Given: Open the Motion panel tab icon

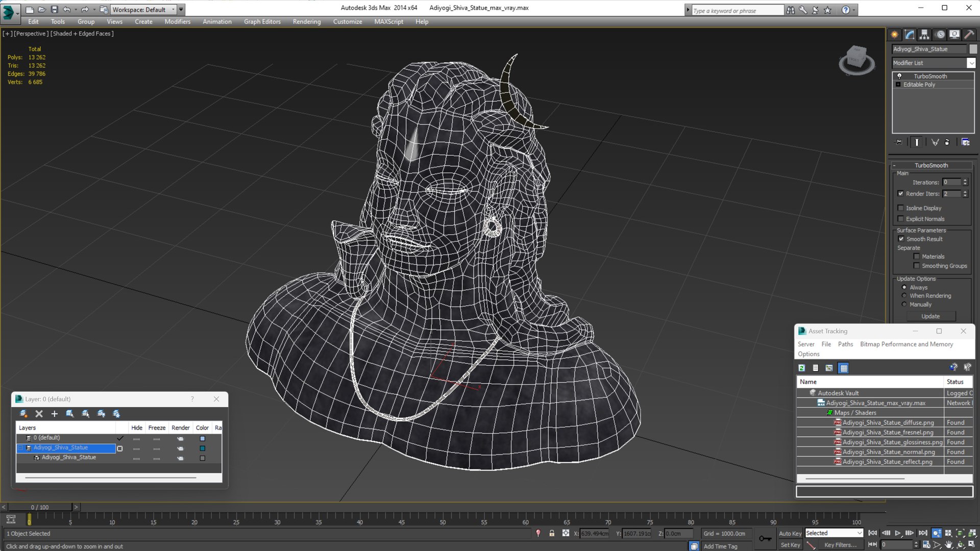Looking at the screenshot, I should click(x=940, y=35).
